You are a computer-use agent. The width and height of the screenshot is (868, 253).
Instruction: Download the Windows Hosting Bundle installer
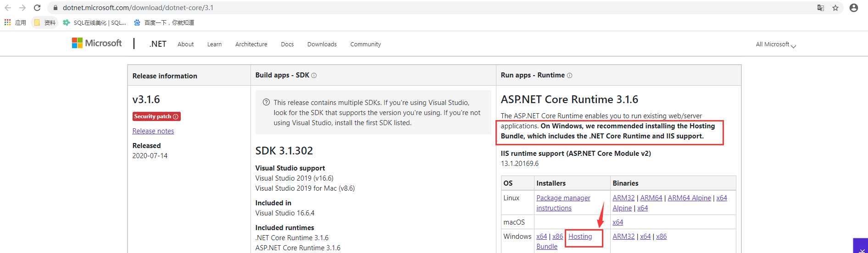[x=580, y=236]
